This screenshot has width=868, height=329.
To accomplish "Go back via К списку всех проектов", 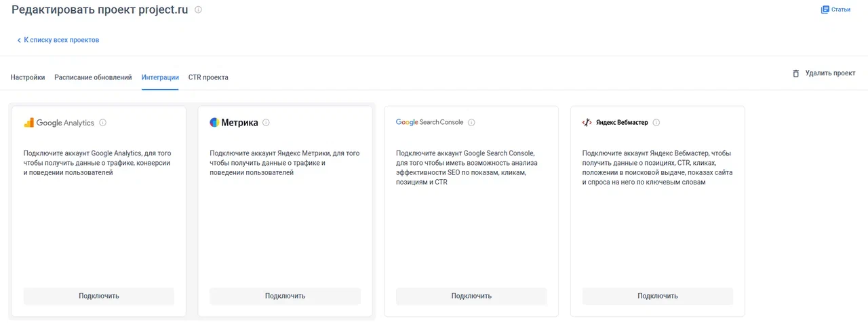I will [x=58, y=40].
